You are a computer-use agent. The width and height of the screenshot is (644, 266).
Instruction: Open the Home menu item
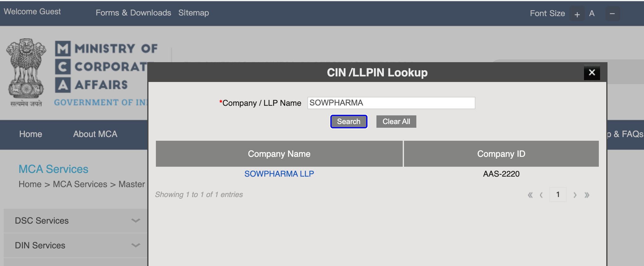31,134
